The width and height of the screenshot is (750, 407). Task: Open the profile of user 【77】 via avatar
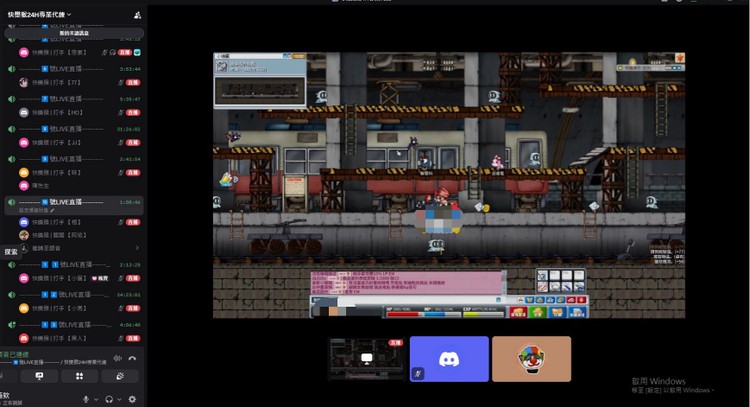[x=23, y=83]
